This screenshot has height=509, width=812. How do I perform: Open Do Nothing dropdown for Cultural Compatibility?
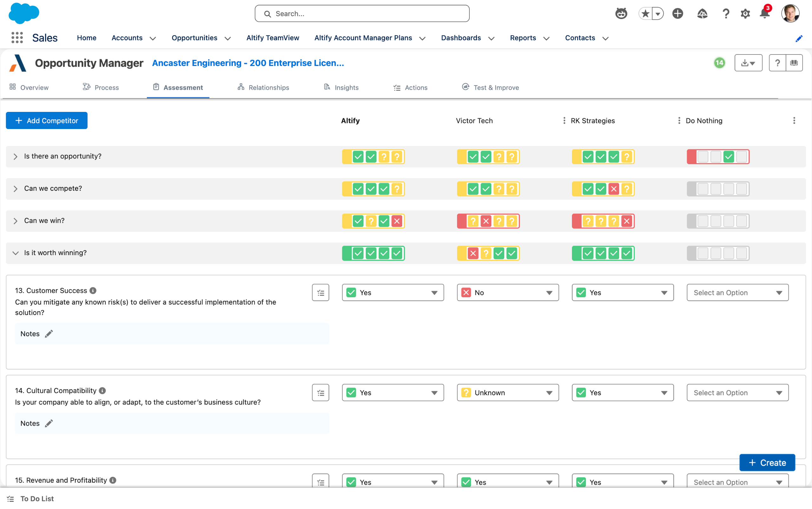tap(737, 392)
